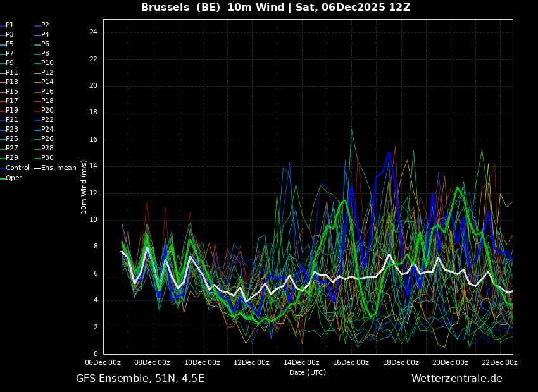Click the P30 legend label
538x392 pixels.
tap(47, 158)
